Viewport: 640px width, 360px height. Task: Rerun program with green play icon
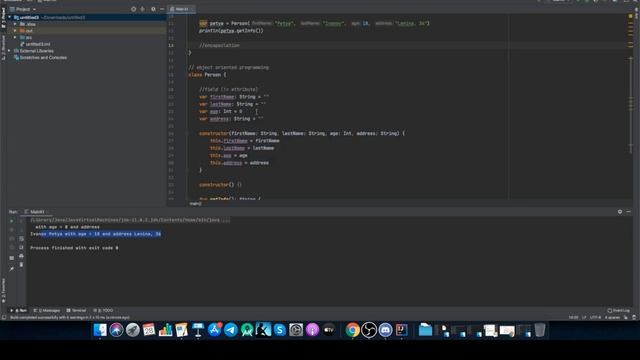(11, 221)
